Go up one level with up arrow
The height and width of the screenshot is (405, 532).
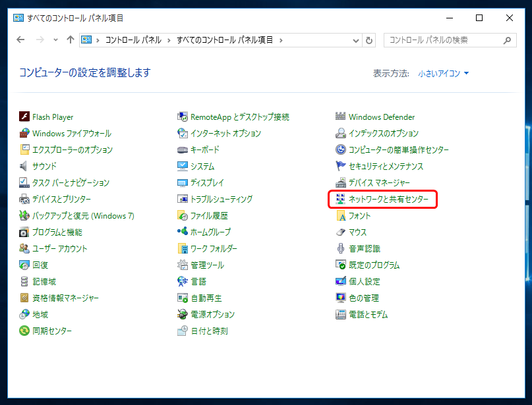point(71,40)
